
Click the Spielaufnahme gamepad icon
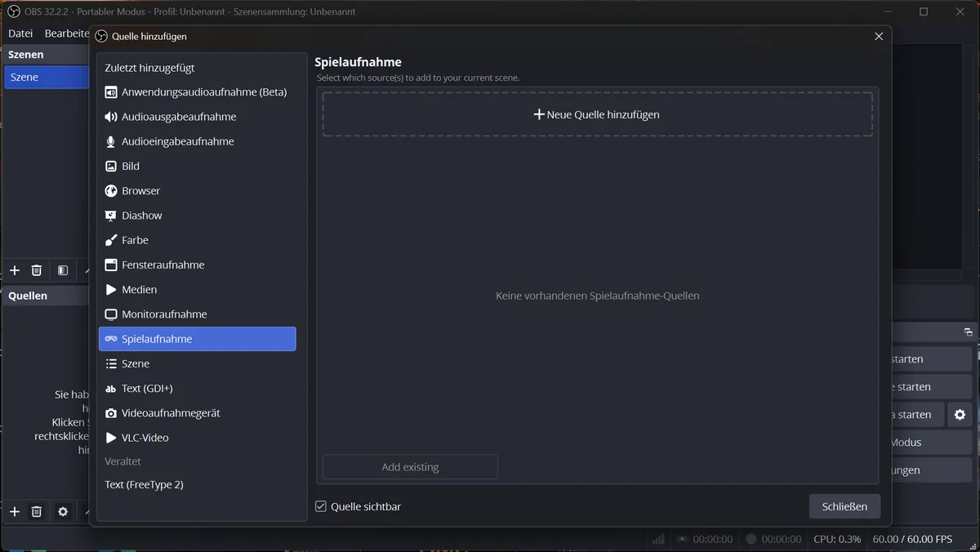[111, 339]
